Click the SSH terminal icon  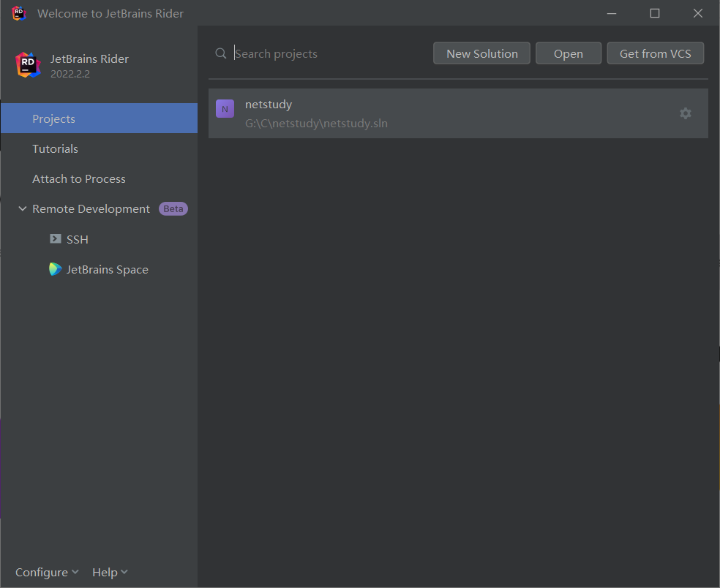tap(56, 238)
